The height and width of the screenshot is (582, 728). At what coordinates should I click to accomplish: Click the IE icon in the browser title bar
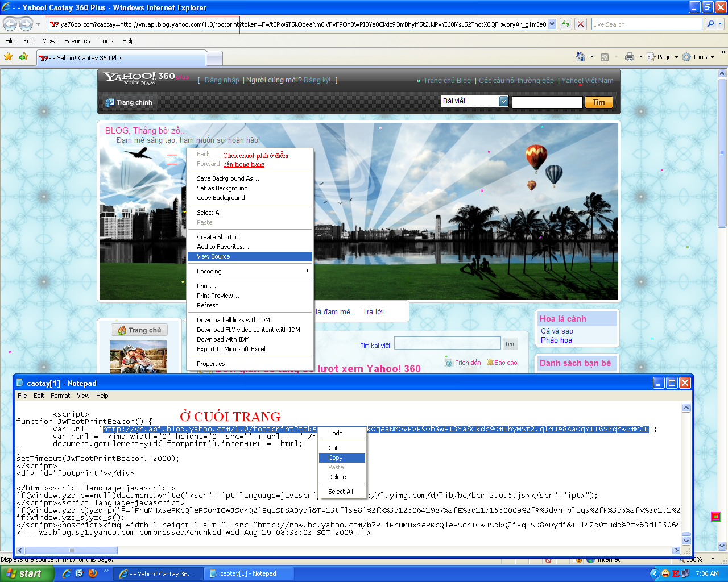pyautogui.click(x=6, y=7)
